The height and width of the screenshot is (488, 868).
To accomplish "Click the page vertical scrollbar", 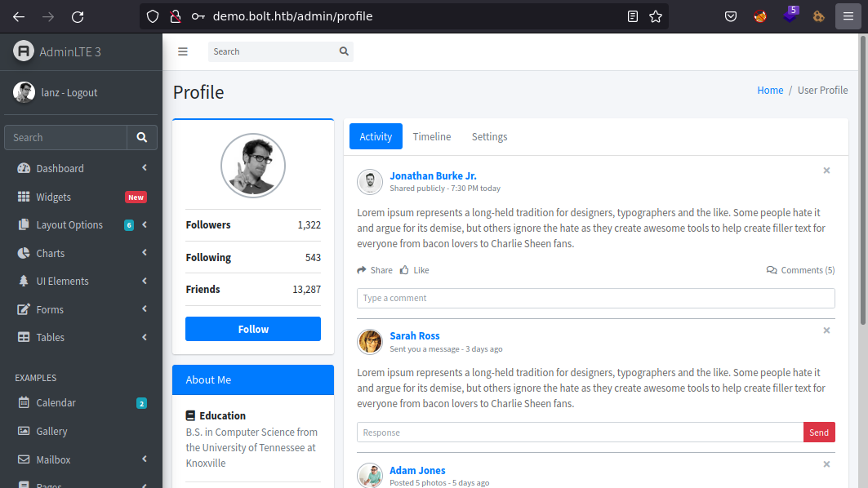I will pyautogui.click(x=863, y=180).
